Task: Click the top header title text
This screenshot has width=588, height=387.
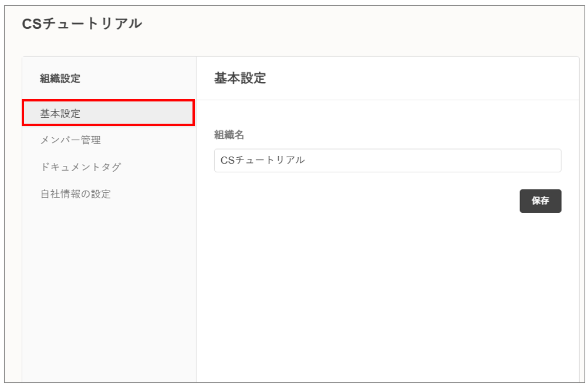Action: [82, 23]
